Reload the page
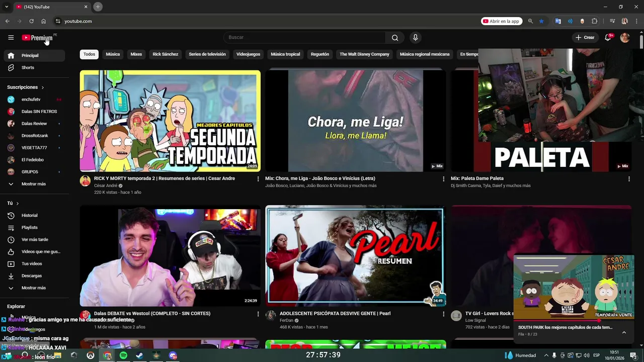644x362 pixels. 31,21
